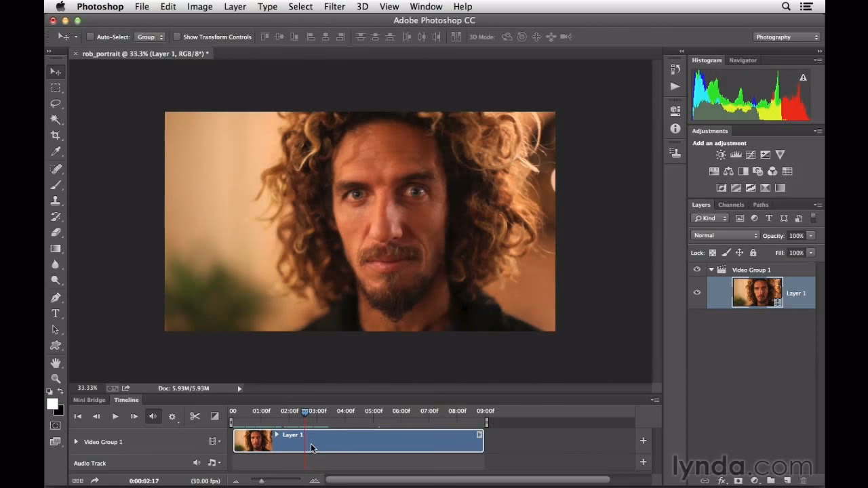The height and width of the screenshot is (488, 868).
Task: Open the Filter menu
Action: tap(334, 6)
